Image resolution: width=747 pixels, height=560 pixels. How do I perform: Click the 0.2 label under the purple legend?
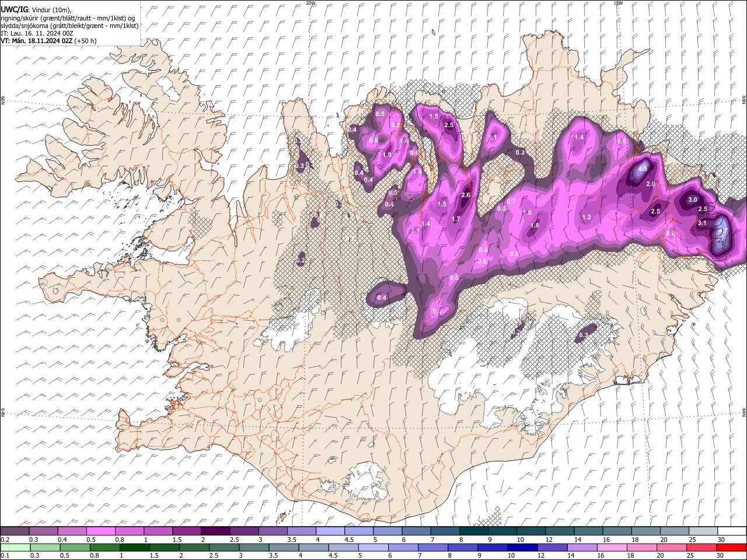tap(5, 540)
